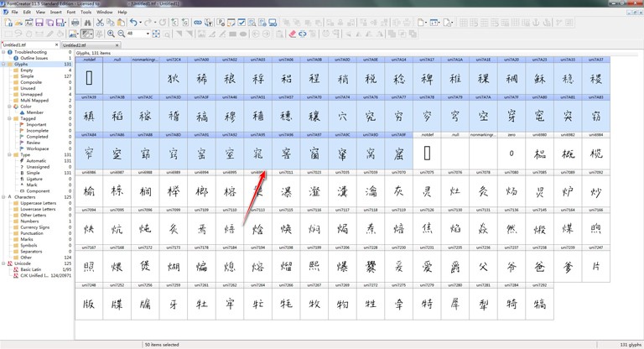Click the New font file icon

[7, 23]
